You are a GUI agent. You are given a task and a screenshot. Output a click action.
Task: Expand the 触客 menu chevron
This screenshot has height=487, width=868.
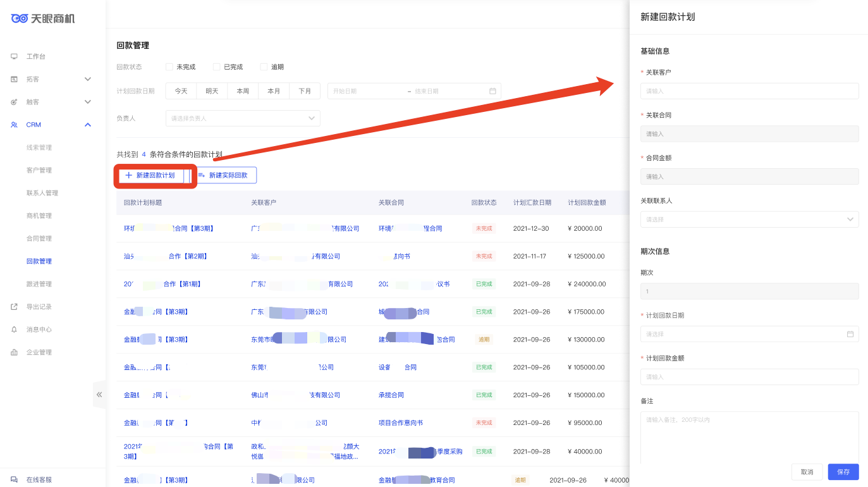click(x=88, y=102)
